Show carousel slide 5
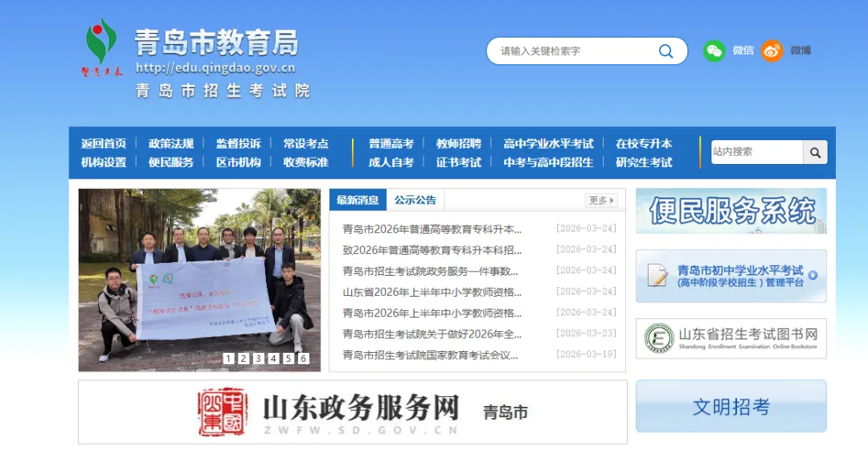 point(288,359)
